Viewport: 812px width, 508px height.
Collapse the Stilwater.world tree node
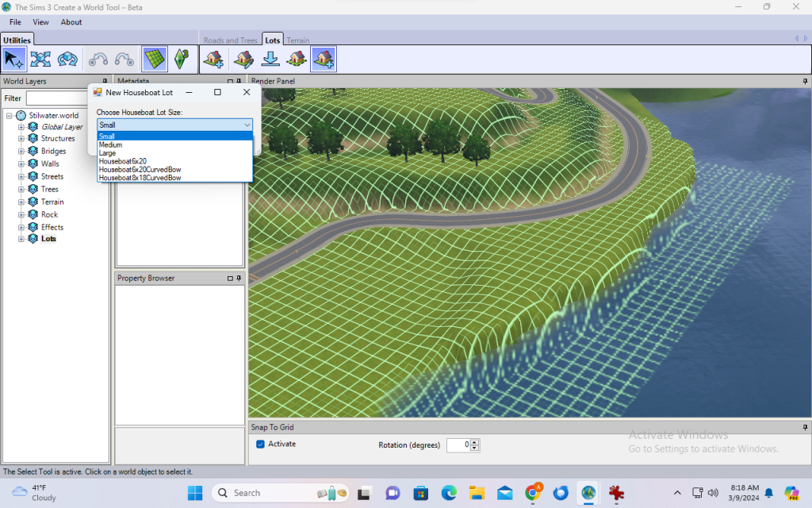tap(9, 115)
